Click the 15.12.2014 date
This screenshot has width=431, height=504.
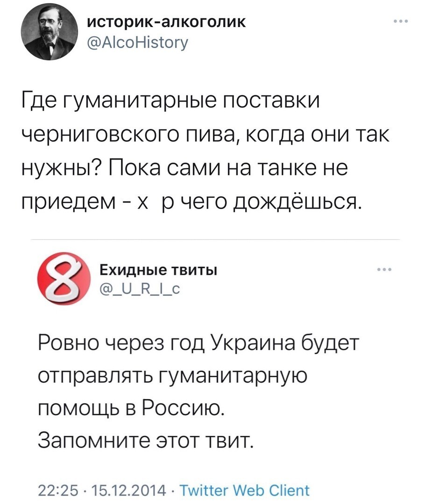pos(129,490)
